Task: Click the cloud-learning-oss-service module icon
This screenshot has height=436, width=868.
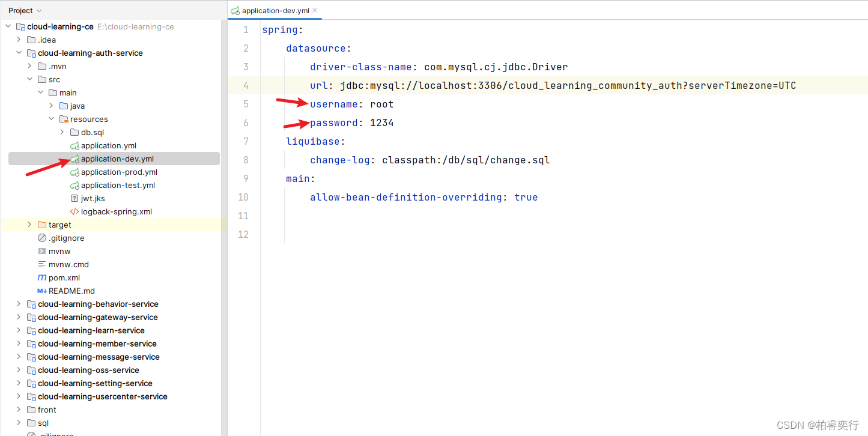Action: [x=31, y=370]
